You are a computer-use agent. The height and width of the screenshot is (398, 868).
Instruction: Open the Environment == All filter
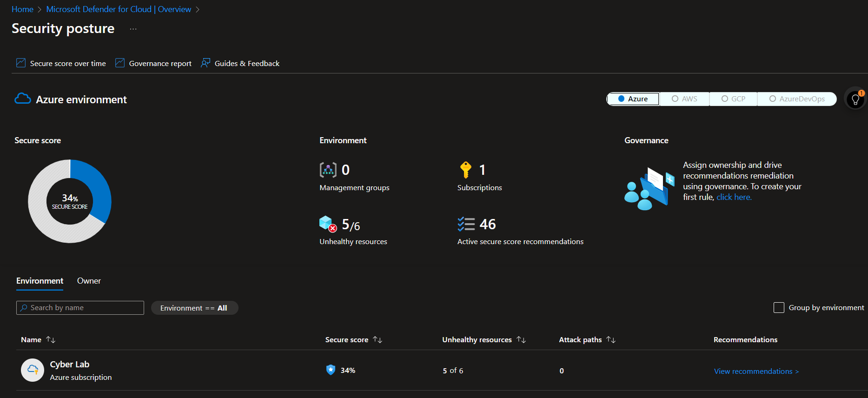[x=194, y=308]
